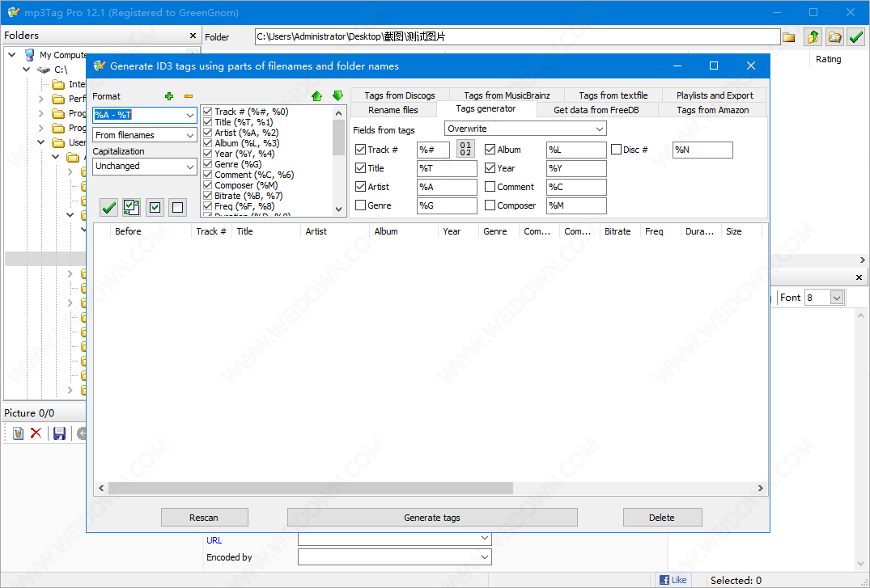
Task: Click the folder up arrow icon in the main toolbar
Action: point(813,37)
